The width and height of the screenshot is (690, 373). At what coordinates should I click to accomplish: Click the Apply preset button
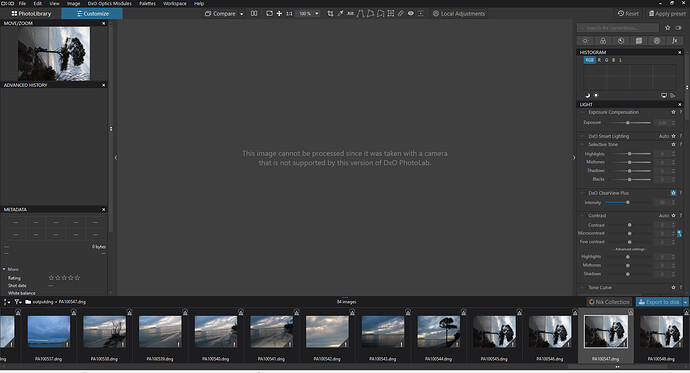[x=667, y=14]
